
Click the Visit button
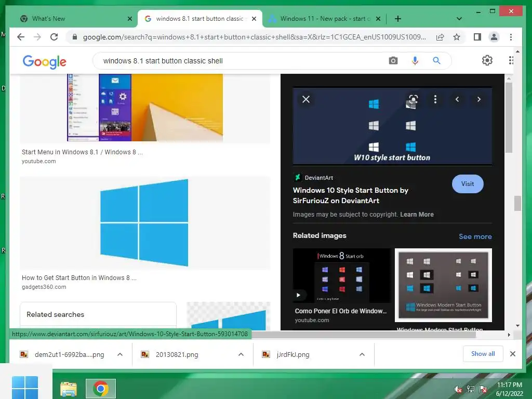[x=468, y=184]
